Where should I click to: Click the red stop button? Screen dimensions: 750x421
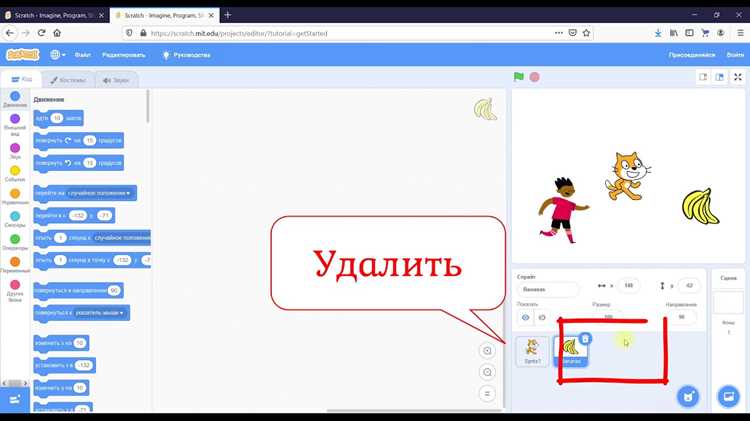534,77
